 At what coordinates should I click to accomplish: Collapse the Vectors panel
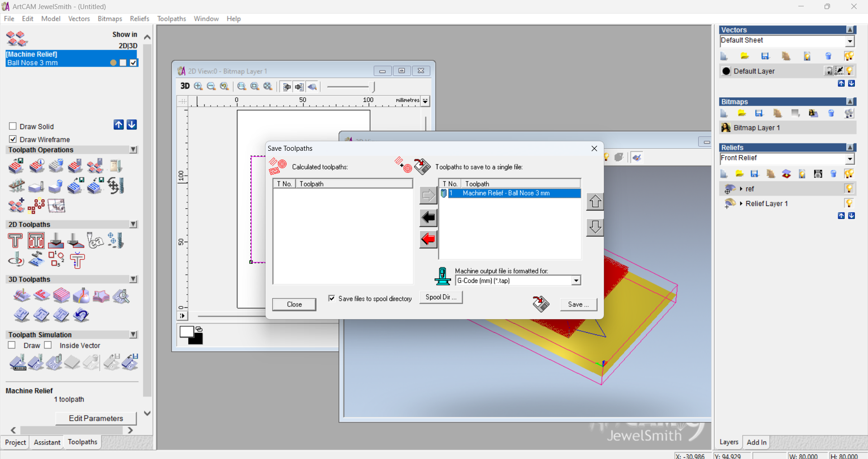click(850, 30)
